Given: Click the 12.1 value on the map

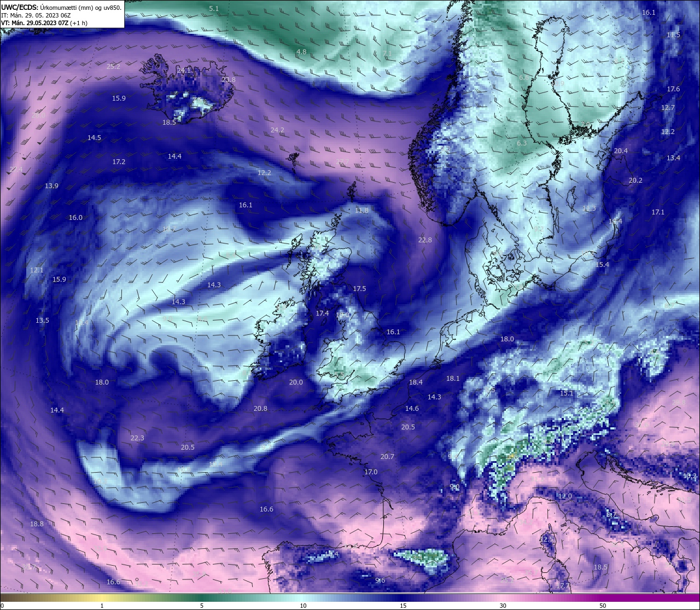Looking at the screenshot, I should [37, 270].
